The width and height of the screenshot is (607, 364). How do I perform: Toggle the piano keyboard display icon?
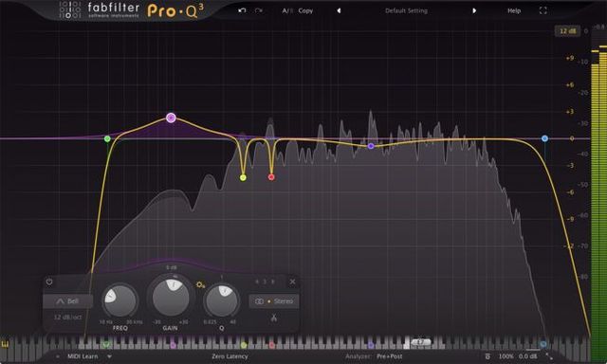6,344
